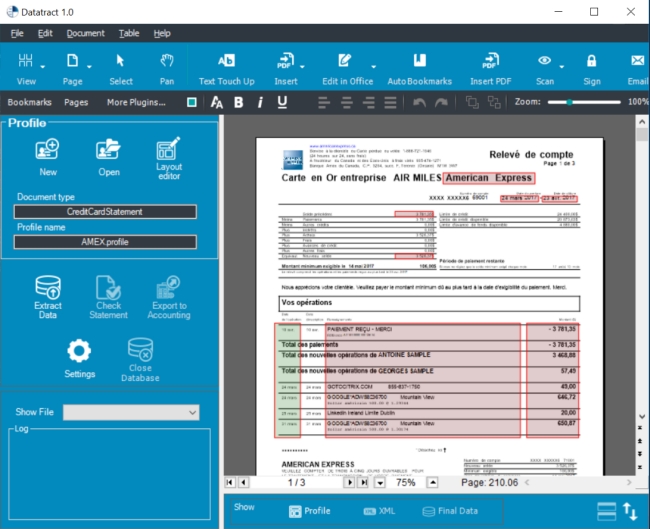Align text right
Viewport: 650px width, 529px height.
point(369,102)
